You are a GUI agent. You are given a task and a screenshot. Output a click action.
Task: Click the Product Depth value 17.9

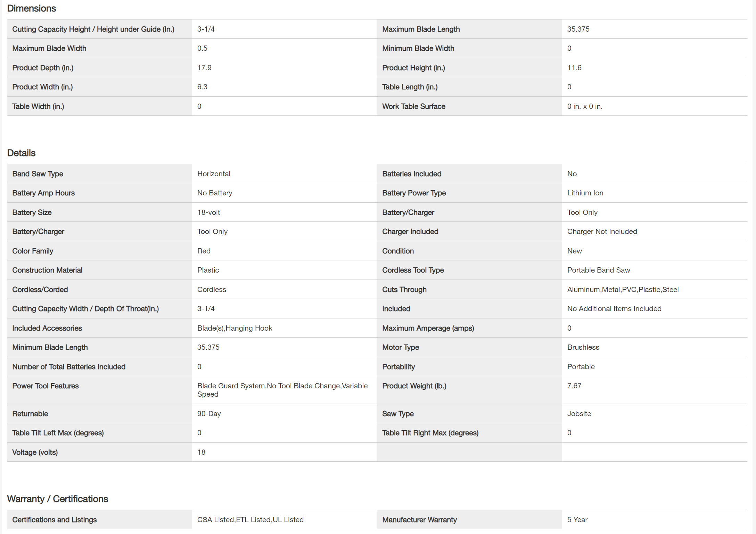(204, 68)
